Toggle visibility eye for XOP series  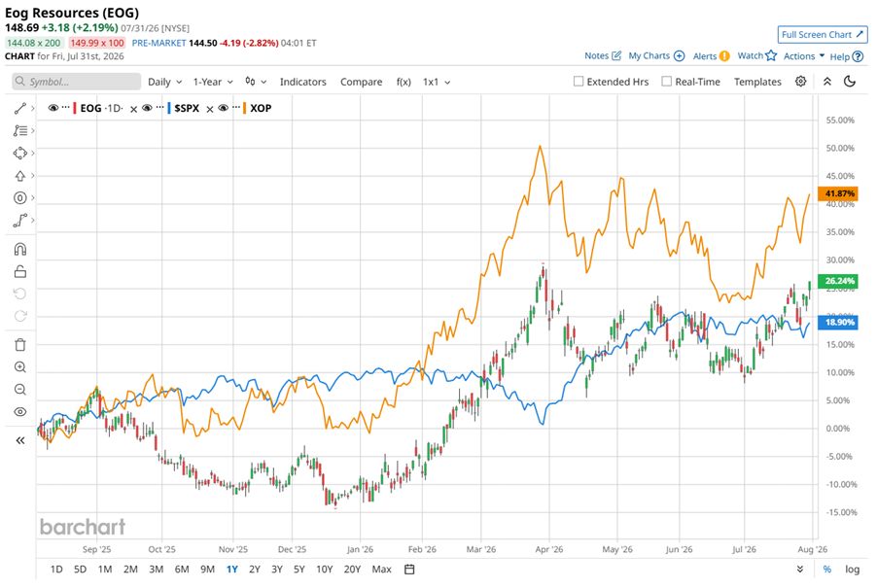[x=224, y=108]
